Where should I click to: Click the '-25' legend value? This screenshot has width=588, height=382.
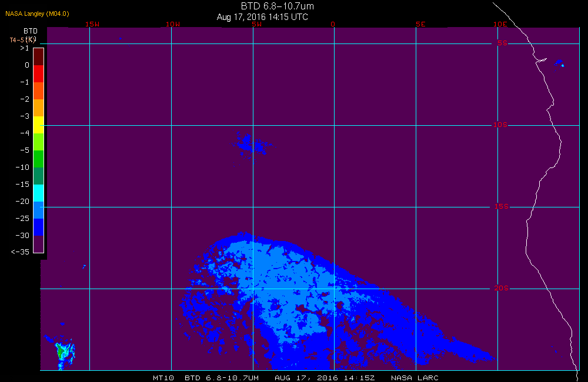(x=22, y=218)
